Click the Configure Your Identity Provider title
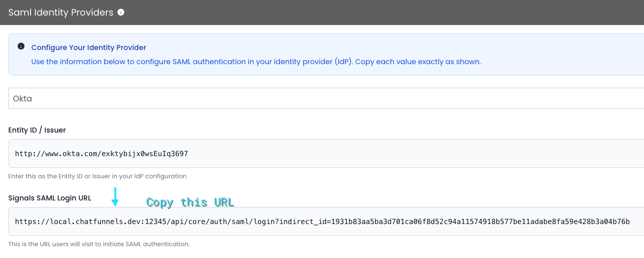Screen dimensions: 644x258 pos(89,48)
